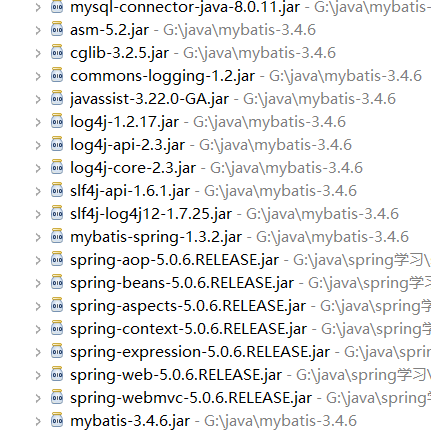Viewport: 431px width, 431px height.
Task: Click the jar icon of mybatis-3.4.6.jar
Action: pos(57,420)
